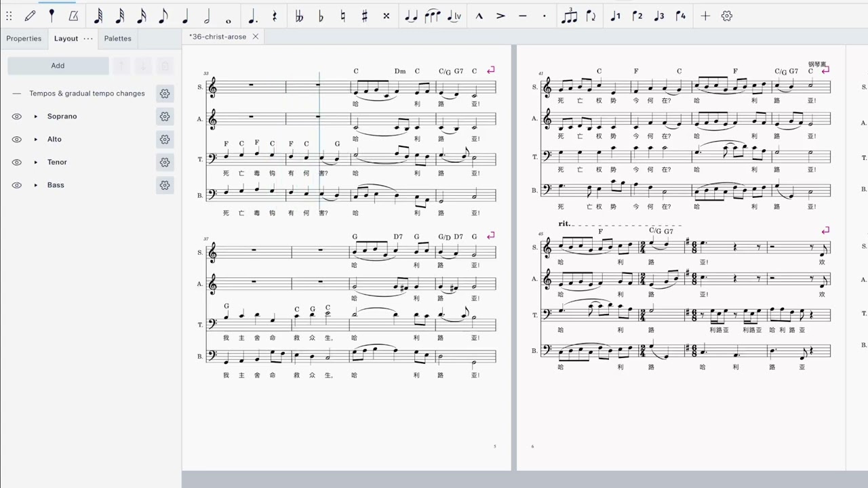Viewport: 868px width, 488px height.
Task: Insert a triplet tuplet
Action: click(x=569, y=16)
